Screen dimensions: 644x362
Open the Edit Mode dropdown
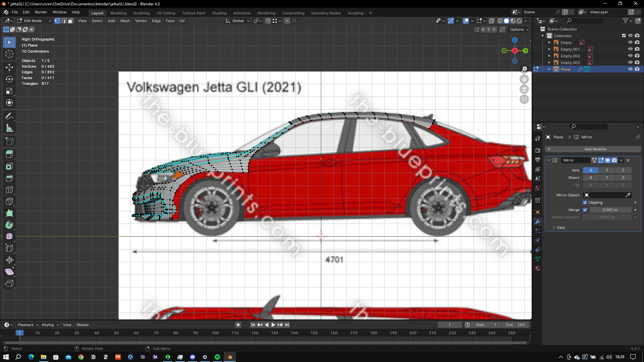click(34, 21)
